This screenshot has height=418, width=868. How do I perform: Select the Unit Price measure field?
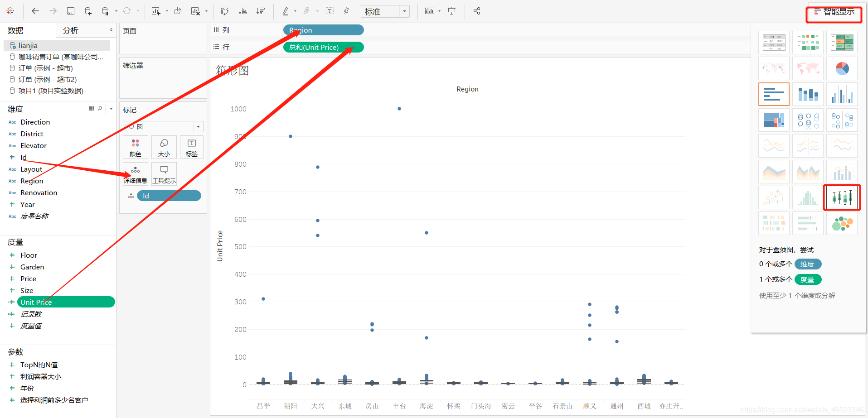coord(66,302)
